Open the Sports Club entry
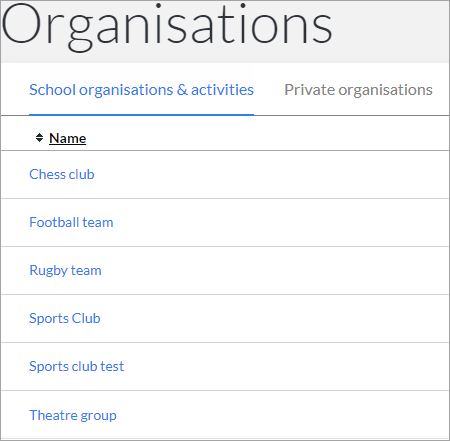The image size is (450, 441). click(65, 318)
